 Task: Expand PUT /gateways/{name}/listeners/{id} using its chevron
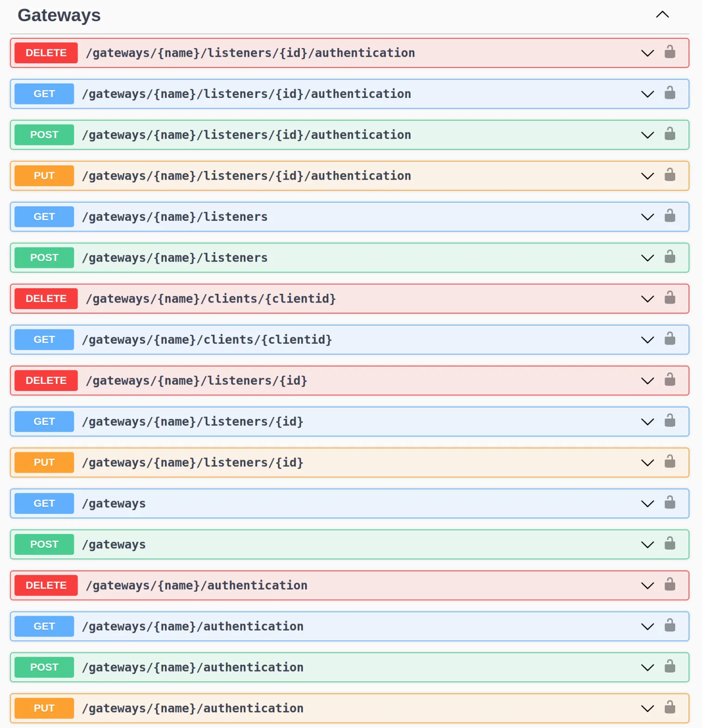click(x=648, y=463)
